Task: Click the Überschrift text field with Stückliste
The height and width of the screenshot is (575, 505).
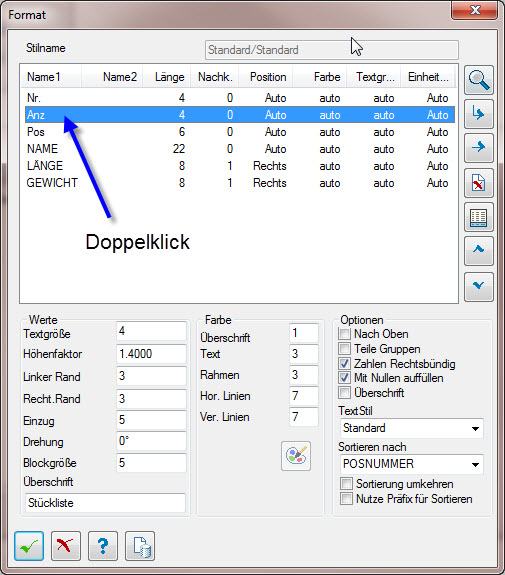Action: point(106,503)
